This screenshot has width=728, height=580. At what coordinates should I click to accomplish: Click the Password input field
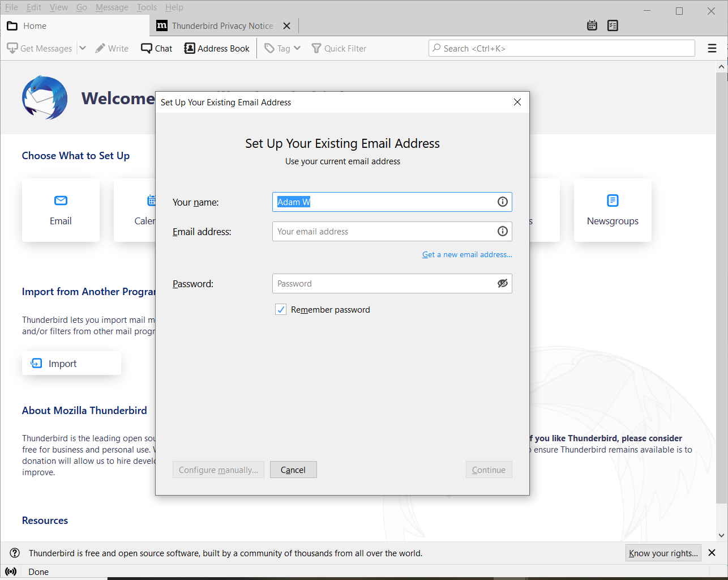(392, 284)
